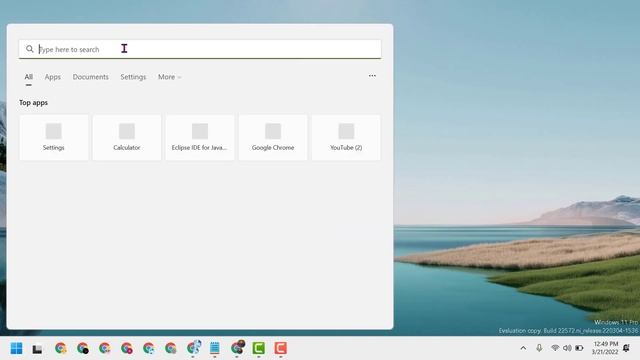Switch to the Settings search tab
This screenshot has width=640, height=360.
[133, 77]
